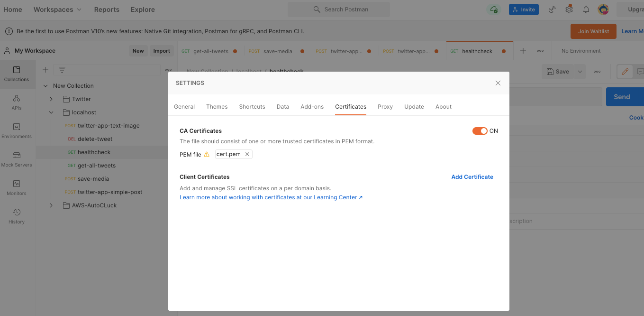Open the Themes settings tab
644x316 pixels.
click(217, 107)
